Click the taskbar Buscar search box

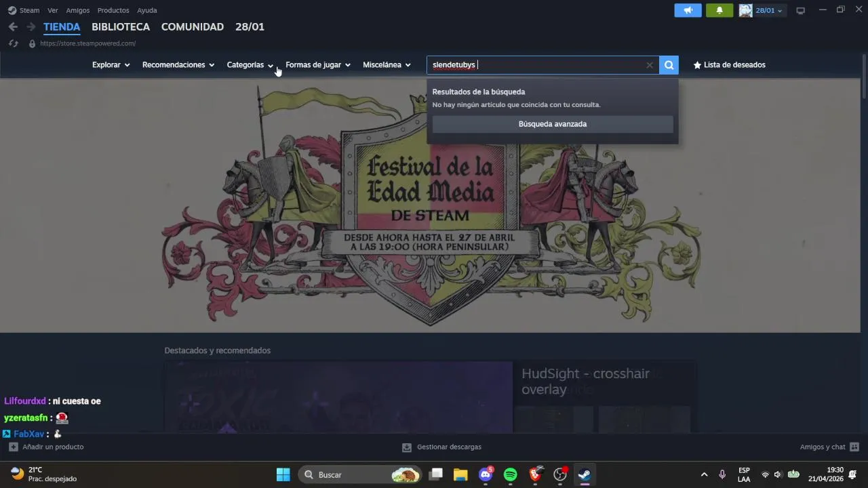[359, 474]
